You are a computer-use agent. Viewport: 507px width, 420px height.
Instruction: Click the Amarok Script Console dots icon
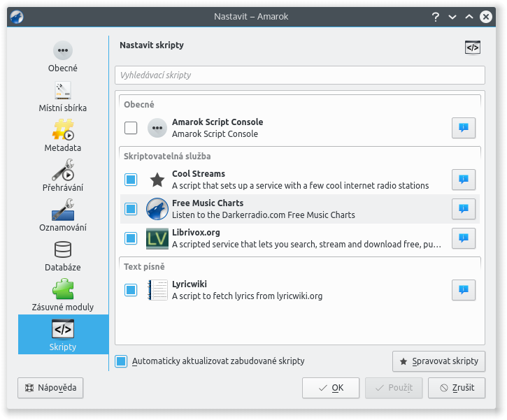tap(157, 128)
